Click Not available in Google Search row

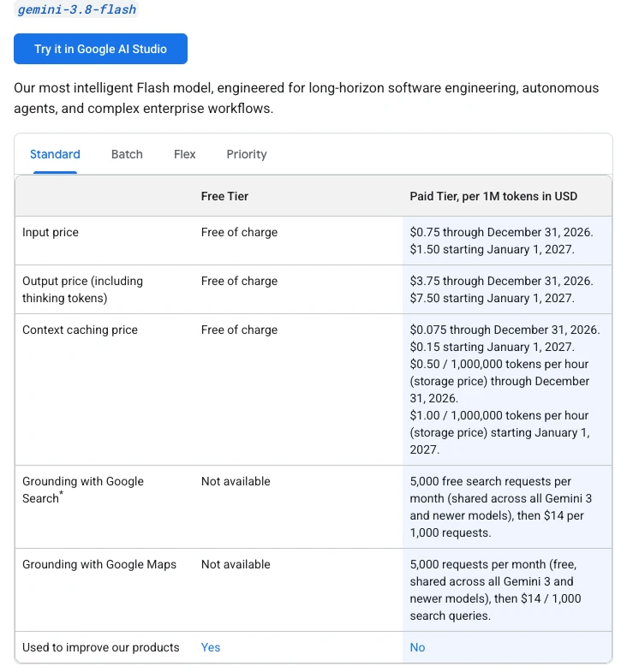click(236, 481)
